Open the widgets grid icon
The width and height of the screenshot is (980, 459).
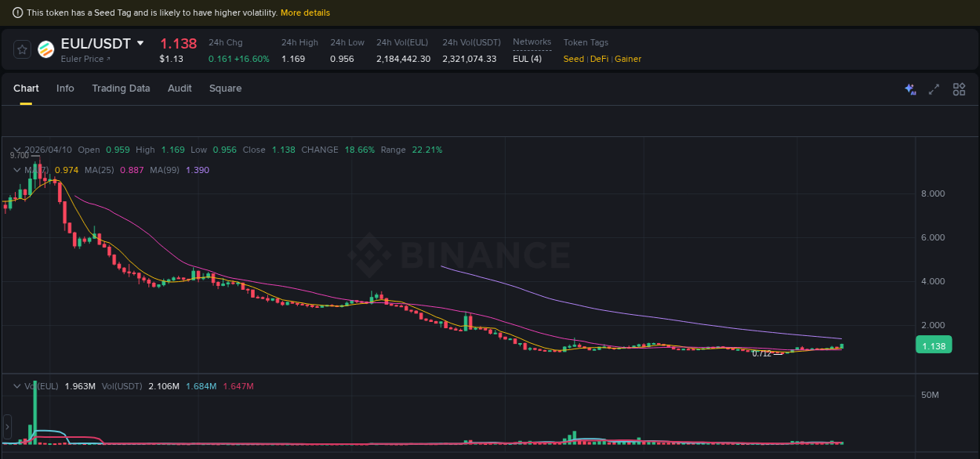pos(959,89)
